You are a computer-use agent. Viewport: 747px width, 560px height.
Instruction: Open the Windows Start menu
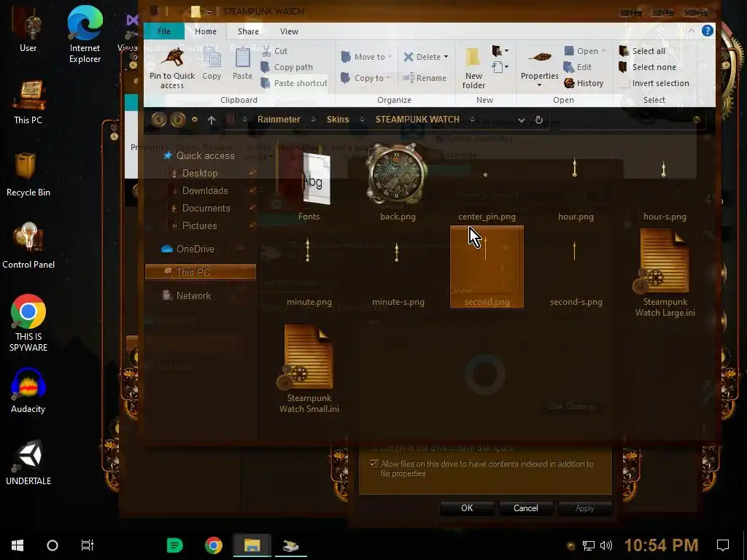pyautogui.click(x=18, y=545)
